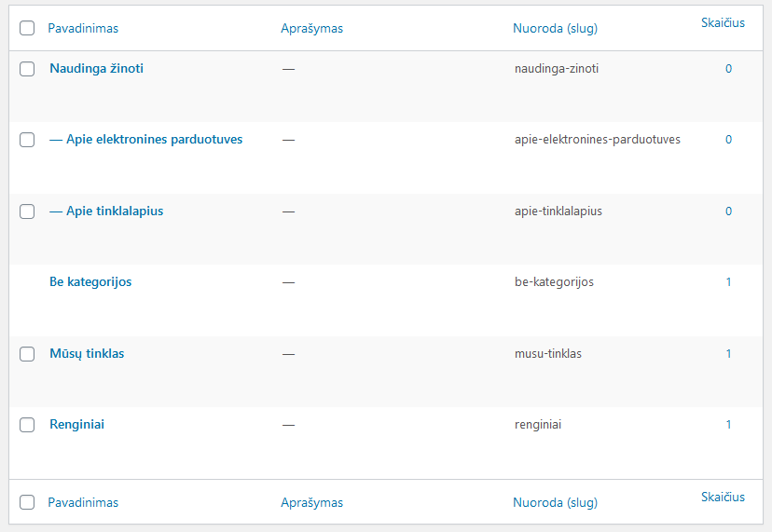The width and height of the screenshot is (772, 532).
Task: Tick the select-all checkbox in the table header
Action: pyautogui.click(x=27, y=28)
